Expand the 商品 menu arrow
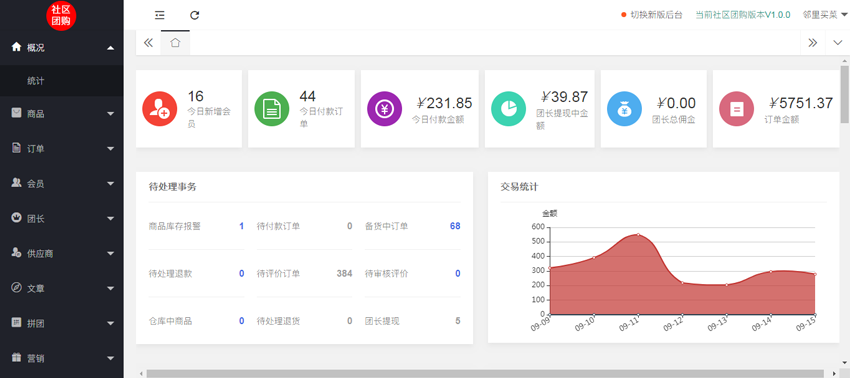The image size is (850, 378). [111, 114]
